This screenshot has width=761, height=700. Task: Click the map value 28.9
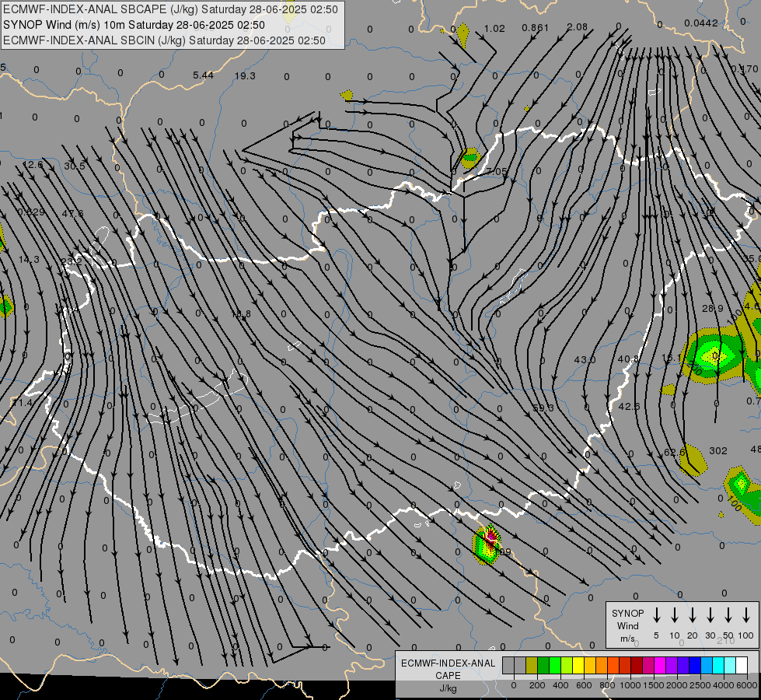(713, 309)
